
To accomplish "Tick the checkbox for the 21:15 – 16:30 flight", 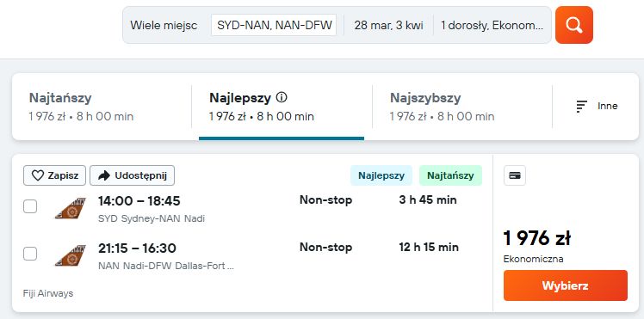I will pyautogui.click(x=30, y=254).
